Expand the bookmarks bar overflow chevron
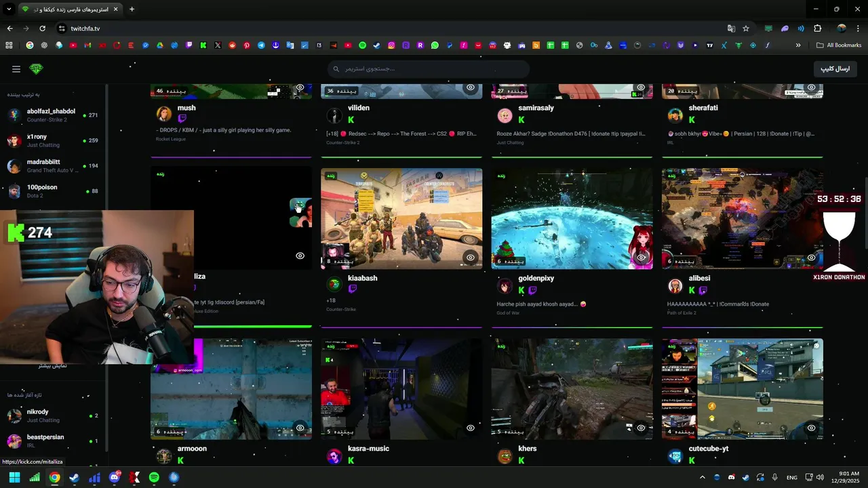The height and width of the screenshot is (488, 868). pyautogui.click(x=798, y=45)
